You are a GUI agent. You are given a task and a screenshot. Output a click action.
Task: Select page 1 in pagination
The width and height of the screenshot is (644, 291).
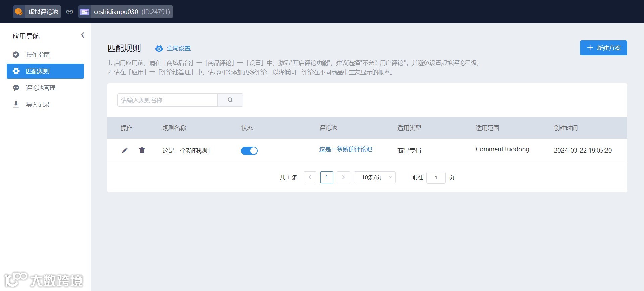(x=327, y=177)
